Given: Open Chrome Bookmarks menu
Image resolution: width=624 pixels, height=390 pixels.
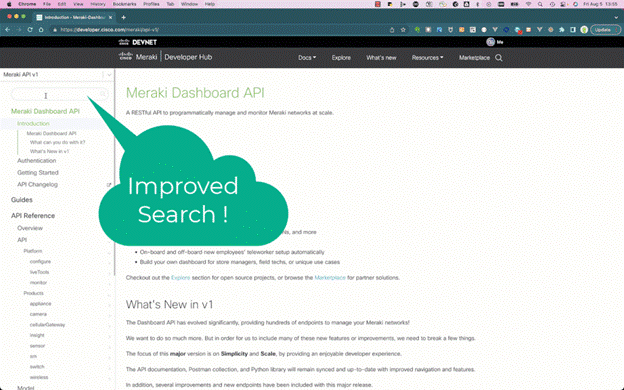Looking at the screenshot, I should tap(125, 4).
